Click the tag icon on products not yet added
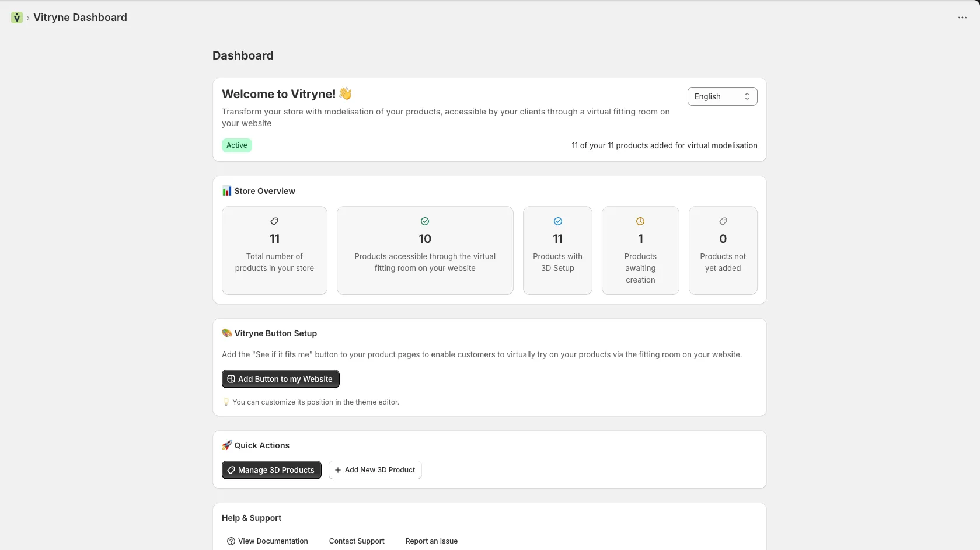 723,221
